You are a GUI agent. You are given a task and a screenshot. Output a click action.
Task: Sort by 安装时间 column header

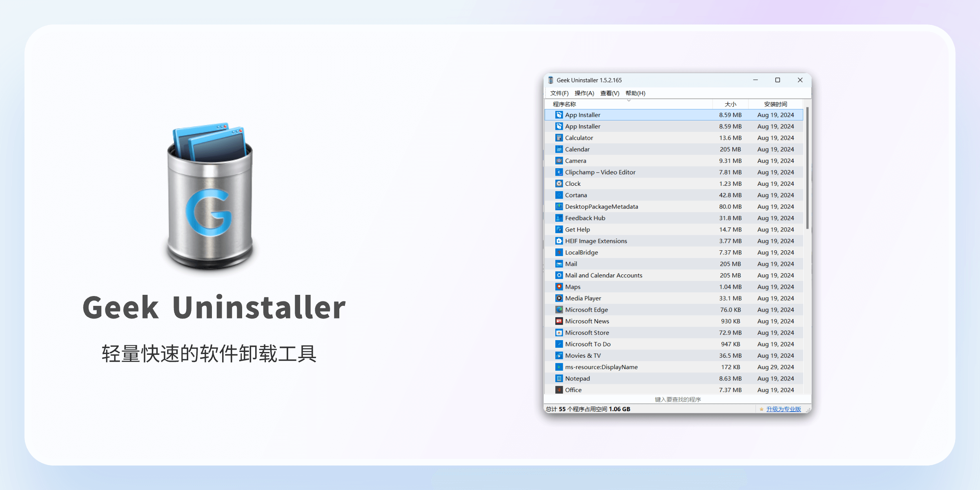(775, 104)
